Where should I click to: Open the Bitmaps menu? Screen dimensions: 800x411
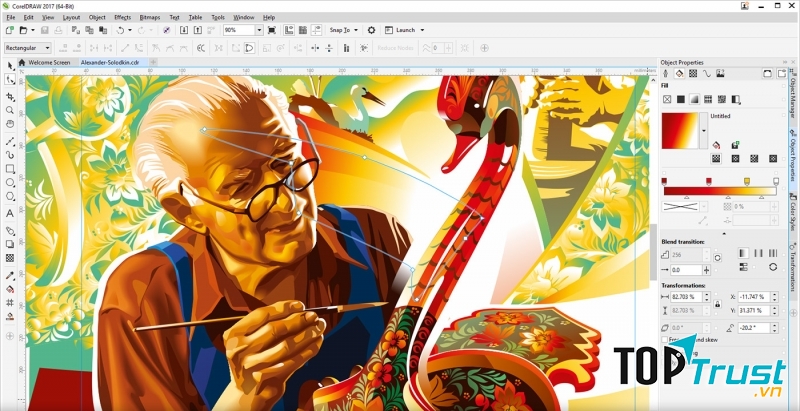(x=150, y=17)
